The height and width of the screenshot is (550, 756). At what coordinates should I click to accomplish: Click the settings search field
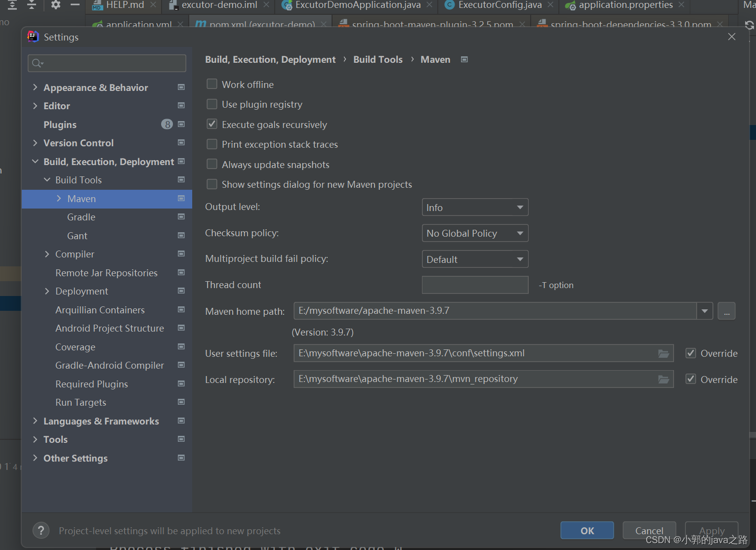pyautogui.click(x=107, y=63)
